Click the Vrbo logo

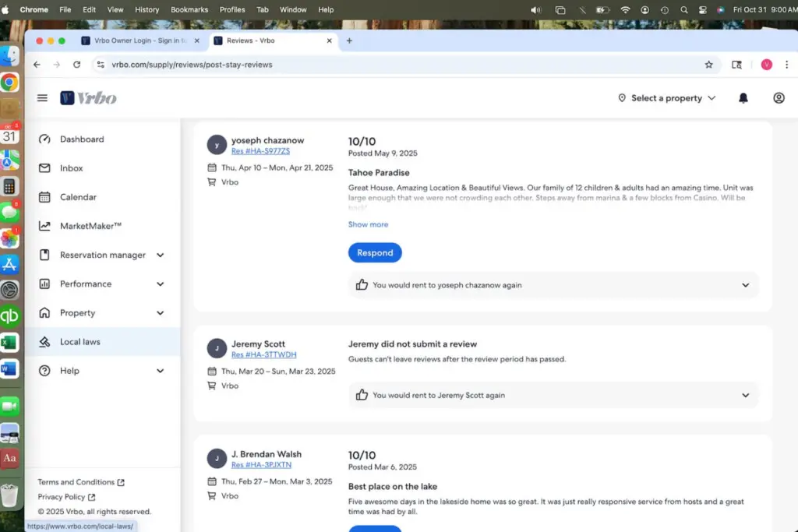pyautogui.click(x=89, y=98)
